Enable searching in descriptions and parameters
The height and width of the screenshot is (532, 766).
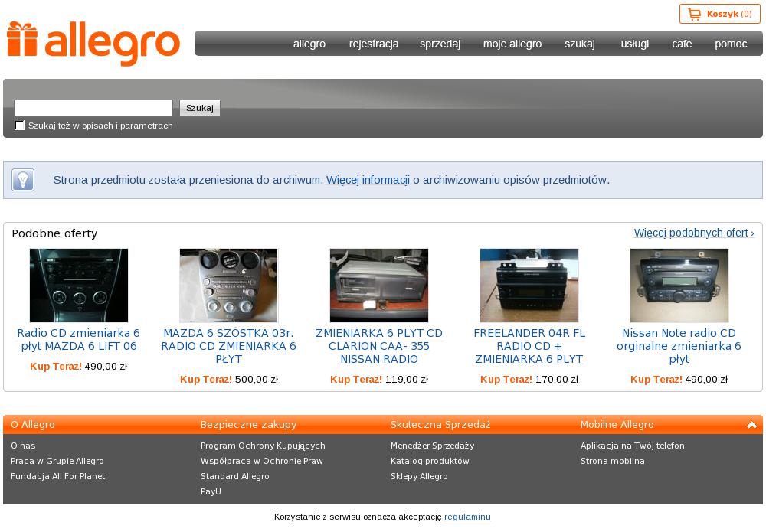click(x=20, y=126)
